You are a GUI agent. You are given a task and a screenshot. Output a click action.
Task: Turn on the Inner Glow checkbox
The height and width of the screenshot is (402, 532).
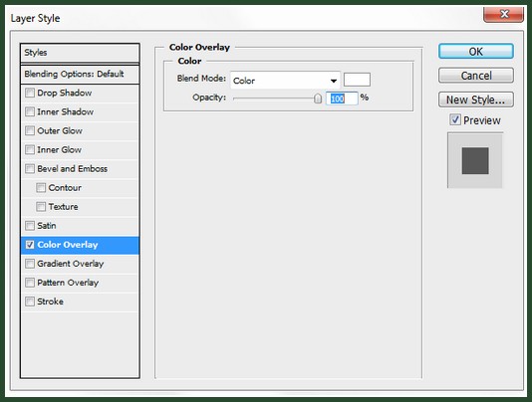coord(30,149)
